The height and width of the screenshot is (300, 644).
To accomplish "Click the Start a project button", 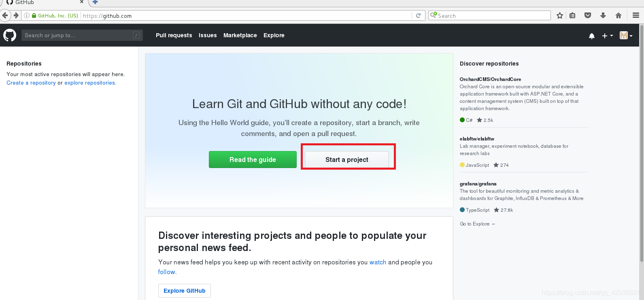I will point(347,160).
